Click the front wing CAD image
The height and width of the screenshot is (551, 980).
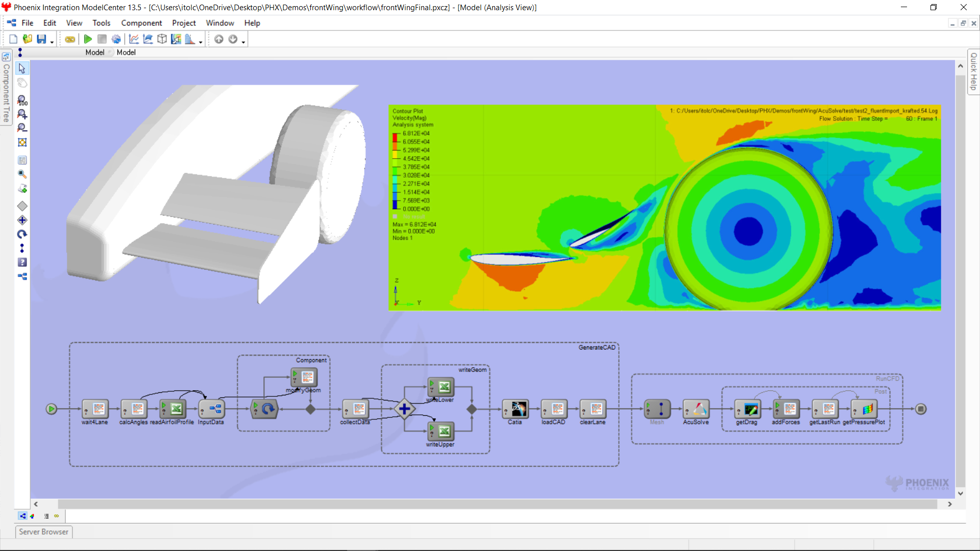coord(216,194)
